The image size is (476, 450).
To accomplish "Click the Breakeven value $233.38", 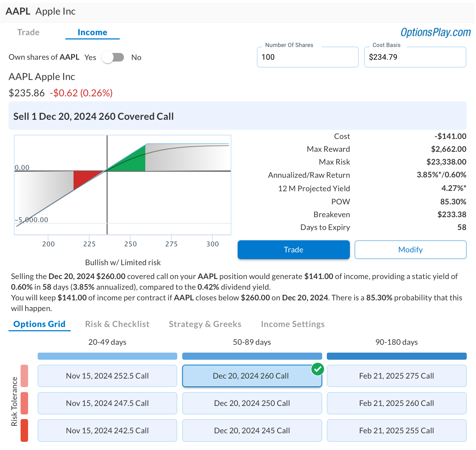I will click(452, 215).
